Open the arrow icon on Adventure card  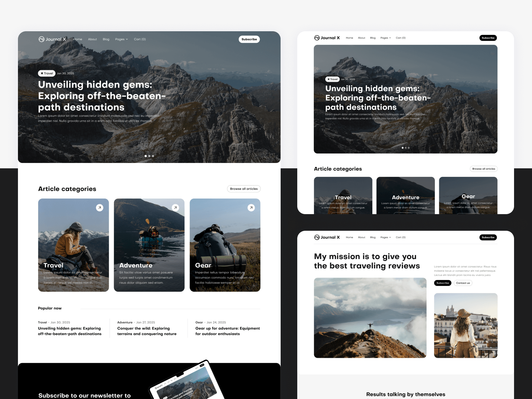tap(175, 208)
